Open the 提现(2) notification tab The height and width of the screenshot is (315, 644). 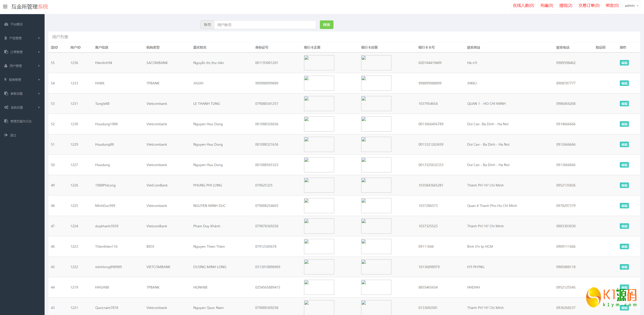[x=566, y=6]
